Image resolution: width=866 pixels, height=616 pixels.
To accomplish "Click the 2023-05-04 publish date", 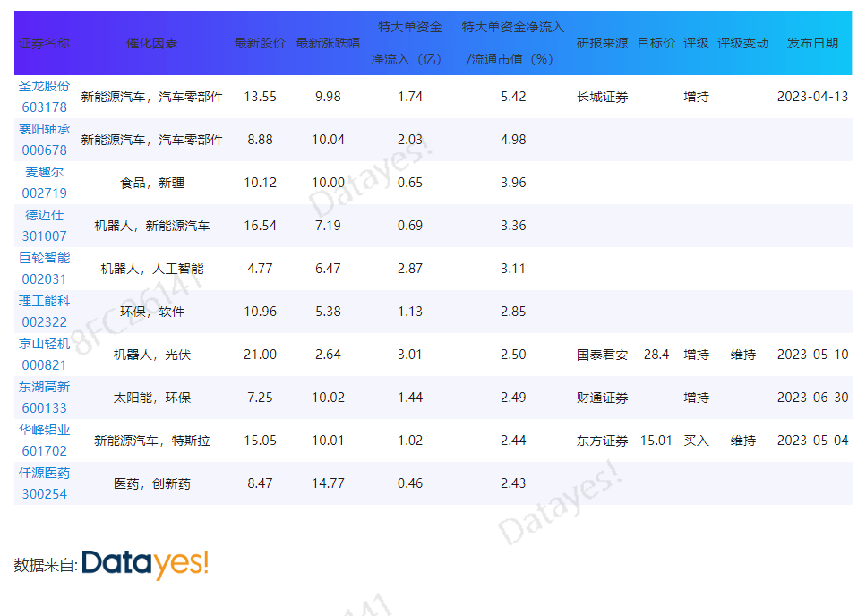I will click(812, 441).
